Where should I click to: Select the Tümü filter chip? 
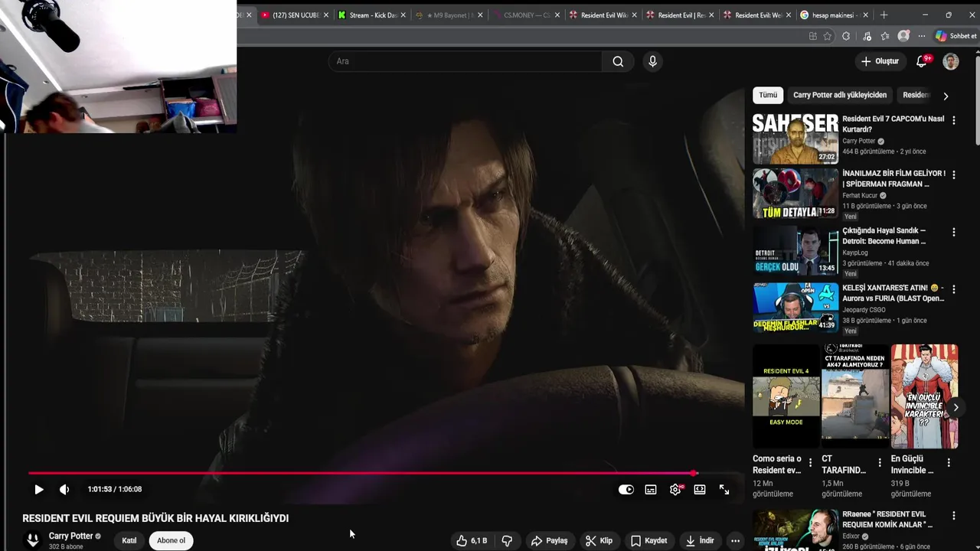768,95
